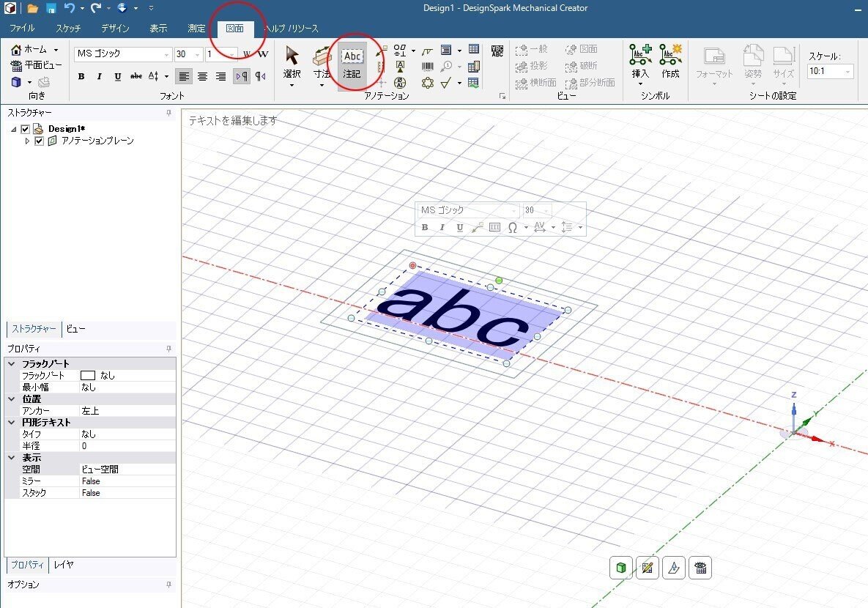The width and height of the screenshot is (868, 608).
Task: Switch to the 測定 ribbon tab
Action: click(196, 29)
